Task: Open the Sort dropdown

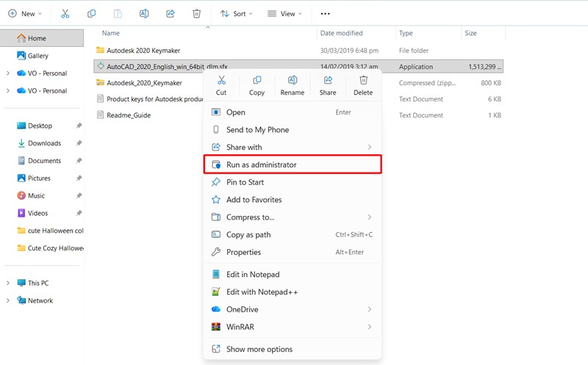Action: click(x=236, y=14)
